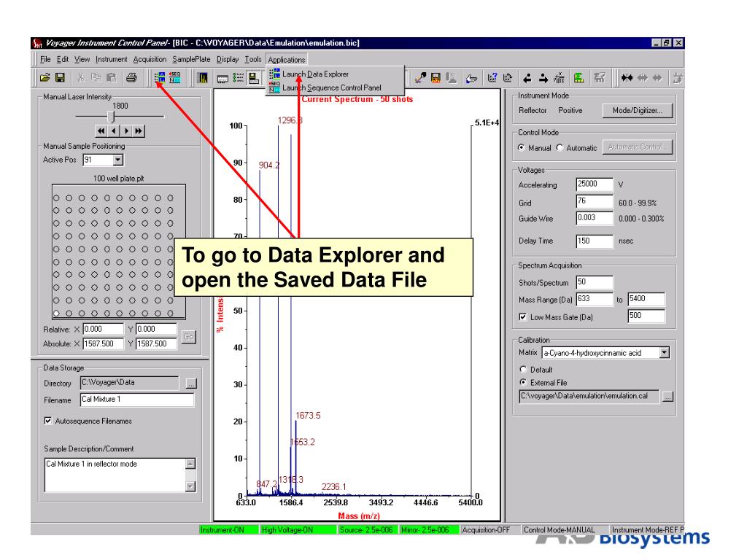The height and width of the screenshot is (560, 747).
Task: Click the laser intensity single-step increase arrow
Action: [x=126, y=131]
